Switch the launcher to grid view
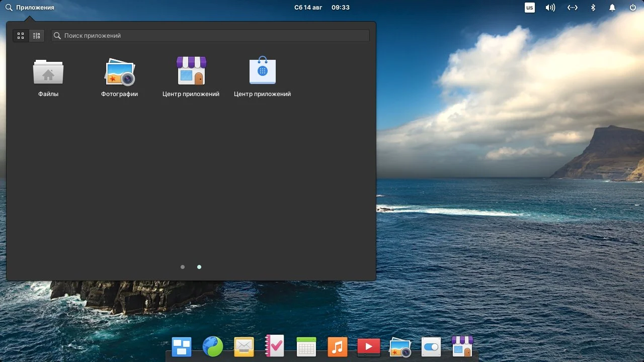Screen dimensions: 644x362 [21, 36]
